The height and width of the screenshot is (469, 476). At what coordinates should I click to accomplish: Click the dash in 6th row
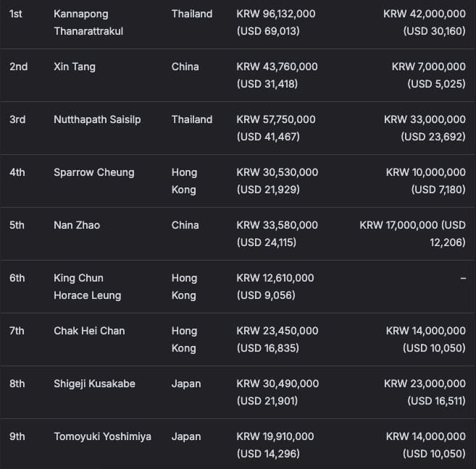462,279
